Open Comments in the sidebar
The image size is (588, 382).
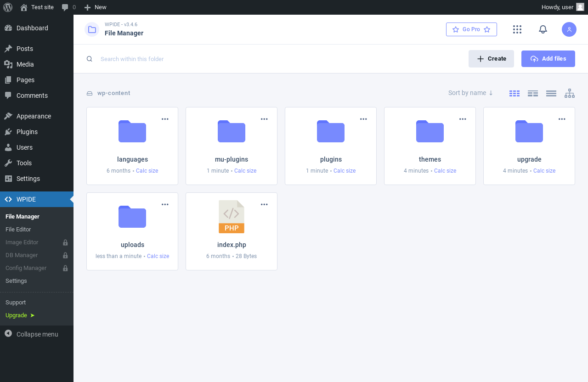37,95
